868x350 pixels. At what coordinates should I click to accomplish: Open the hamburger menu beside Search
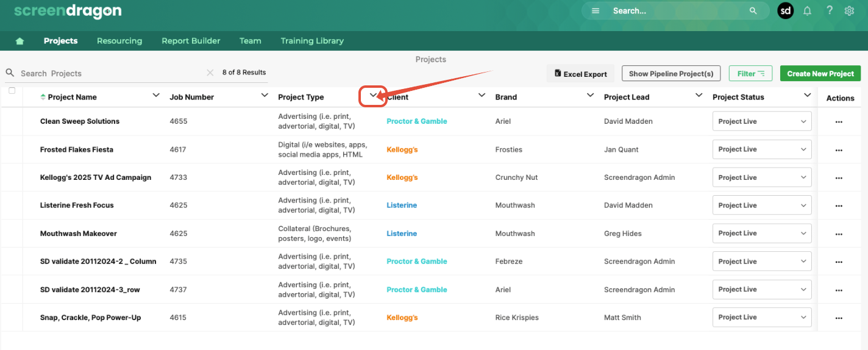596,11
